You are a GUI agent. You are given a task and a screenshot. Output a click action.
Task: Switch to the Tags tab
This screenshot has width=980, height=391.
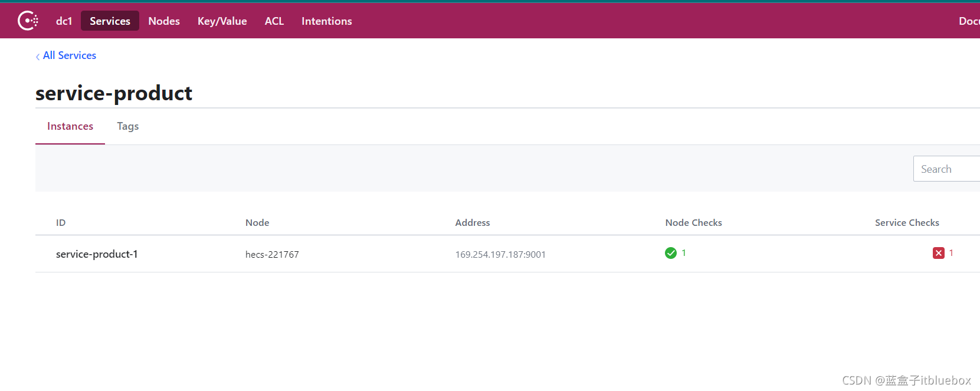[x=127, y=126]
